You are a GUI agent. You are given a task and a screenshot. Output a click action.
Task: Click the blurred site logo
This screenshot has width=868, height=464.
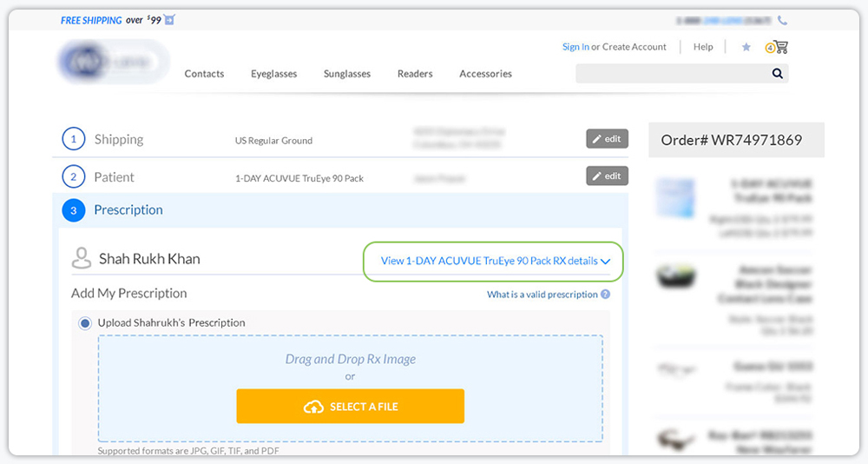pyautogui.click(x=114, y=62)
